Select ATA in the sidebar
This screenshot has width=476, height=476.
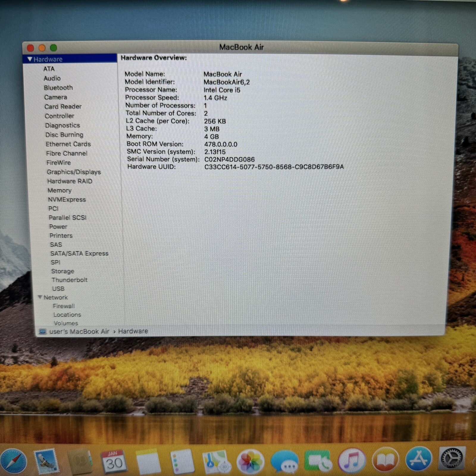click(49, 69)
